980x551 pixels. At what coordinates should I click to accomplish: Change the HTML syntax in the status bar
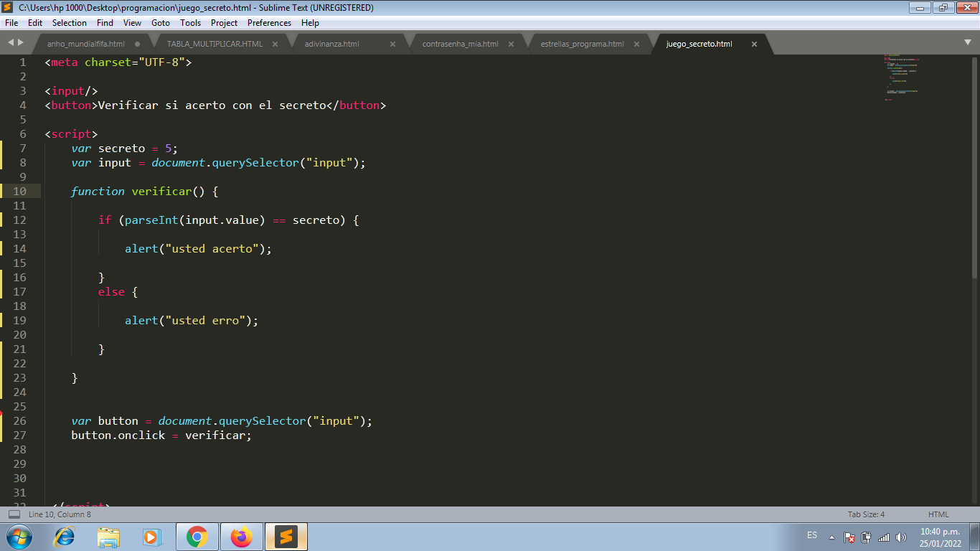click(x=938, y=514)
